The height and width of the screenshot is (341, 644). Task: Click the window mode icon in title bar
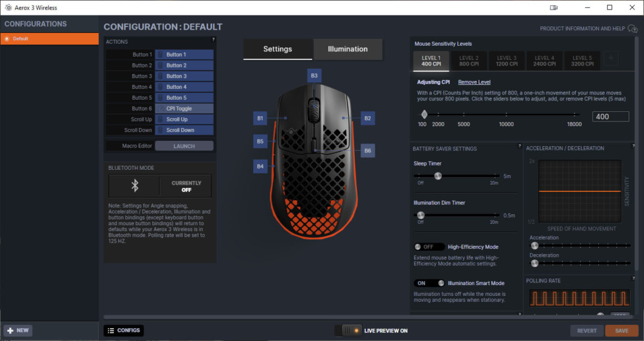[x=554, y=7]
